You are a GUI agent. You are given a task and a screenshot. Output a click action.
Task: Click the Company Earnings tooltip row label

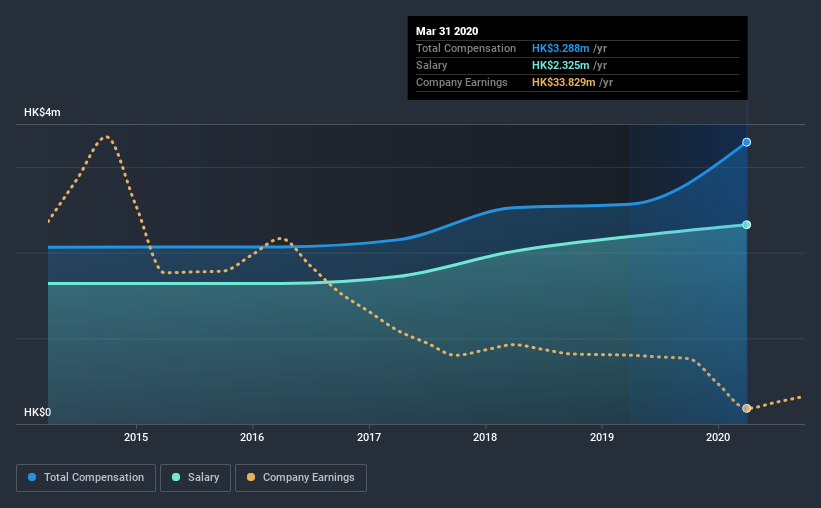click(x=461, y=82)
